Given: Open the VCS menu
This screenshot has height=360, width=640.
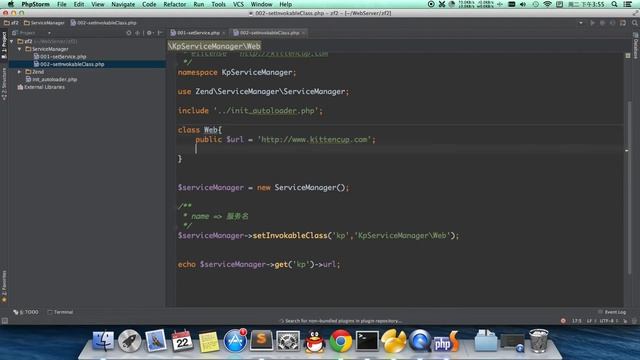Looking at the screenshot, I should (238, 4).
